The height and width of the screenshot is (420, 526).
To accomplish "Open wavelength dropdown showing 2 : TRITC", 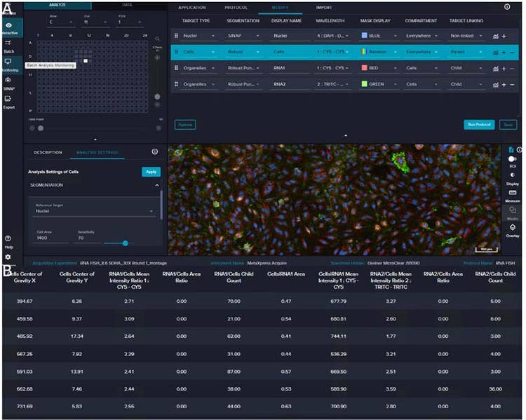I will point(332,84).
